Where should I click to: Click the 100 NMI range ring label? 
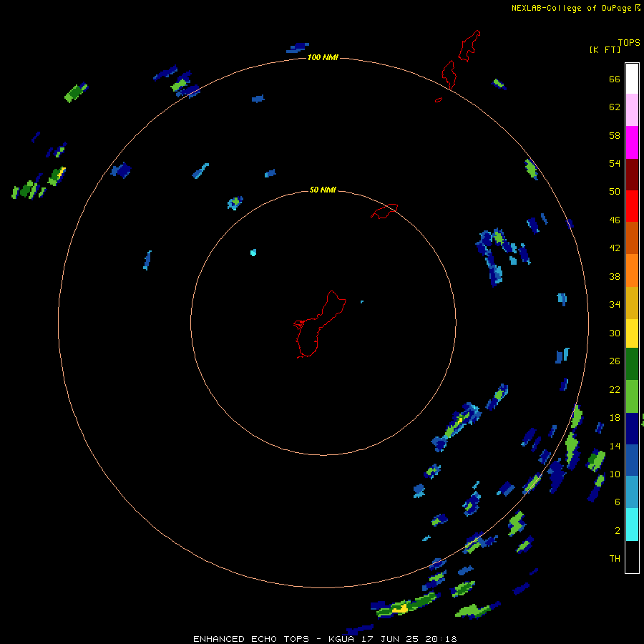click(x=323, y=57)
